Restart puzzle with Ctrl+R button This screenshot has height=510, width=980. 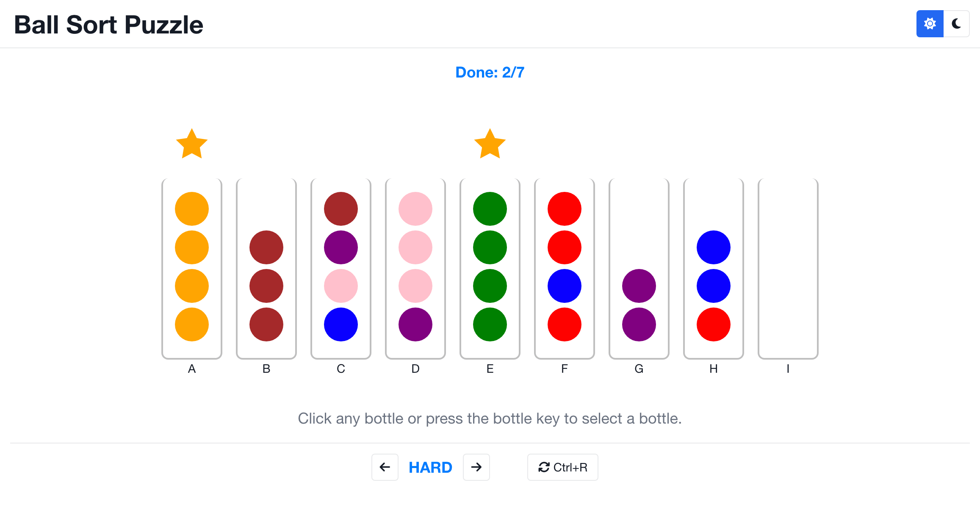click(562, 467)
